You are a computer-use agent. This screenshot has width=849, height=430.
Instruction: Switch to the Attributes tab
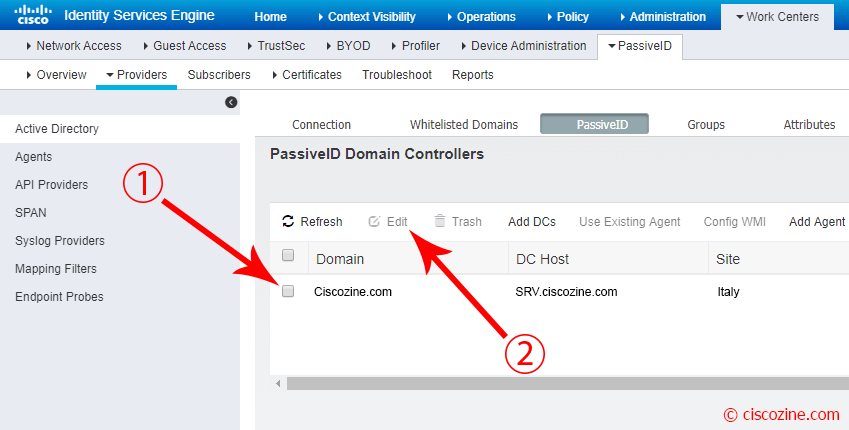[809, 125]
